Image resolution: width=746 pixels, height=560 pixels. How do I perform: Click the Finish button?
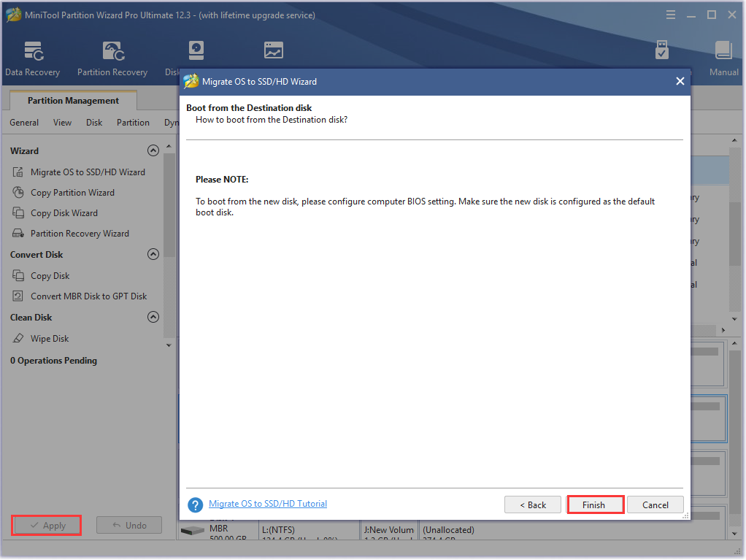pyautogui.click(x=593, y=505)
